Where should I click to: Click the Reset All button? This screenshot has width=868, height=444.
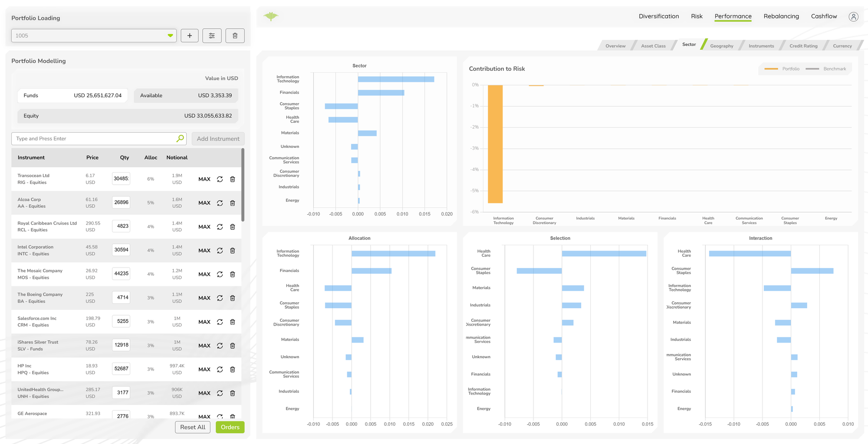coord(193,427)
